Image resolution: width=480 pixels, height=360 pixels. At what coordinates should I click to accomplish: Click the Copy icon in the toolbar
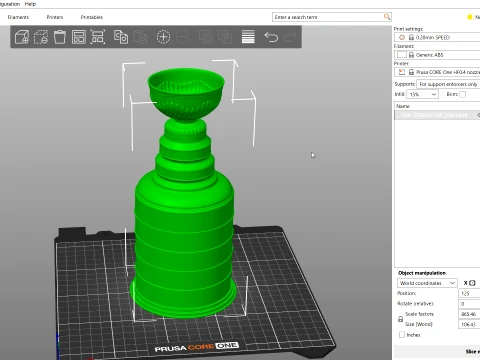pyautogui.click(x=121, y=37)
